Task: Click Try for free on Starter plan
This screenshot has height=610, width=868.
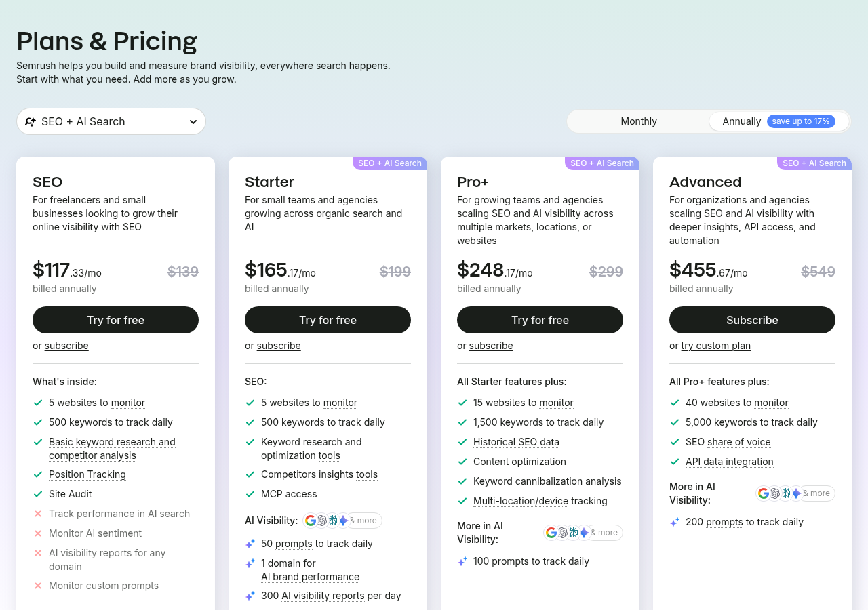Action: point(328,320)
